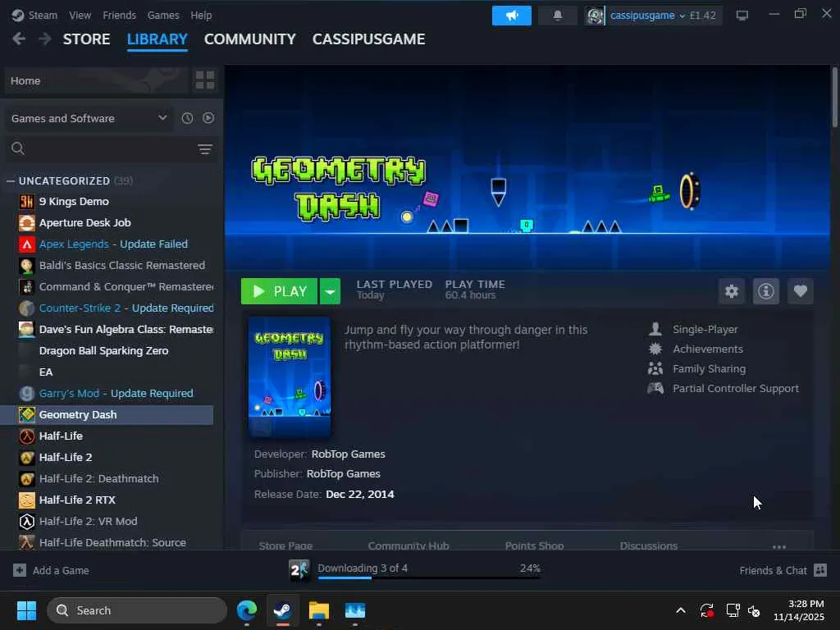The width and height of the screenshot is (840, 630).
Task: Open Games and Software filter dropdown
Action: pos(89,118)
